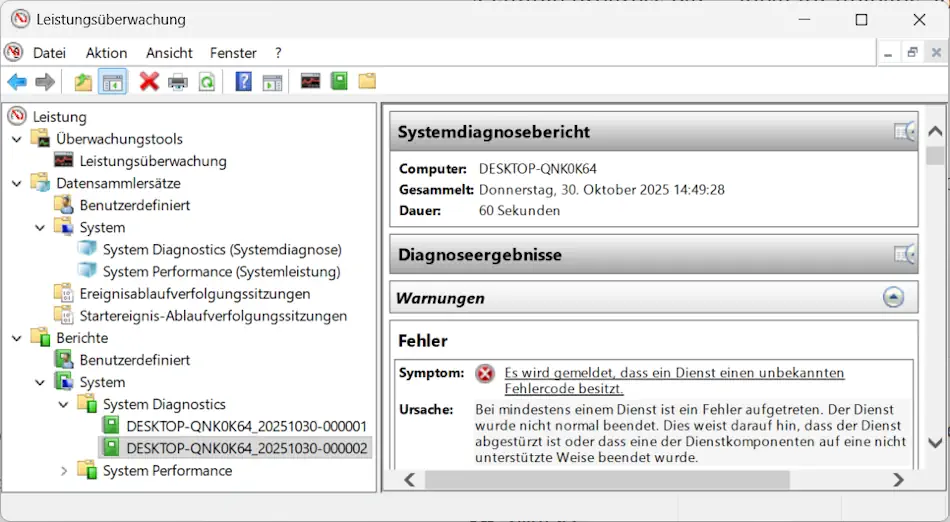Image resolution: width=950 pixels, height=522 pixels.
Task: Select Ereignisablaufverfolgungssitzungen tree item
Action: [x=194, y=294]
